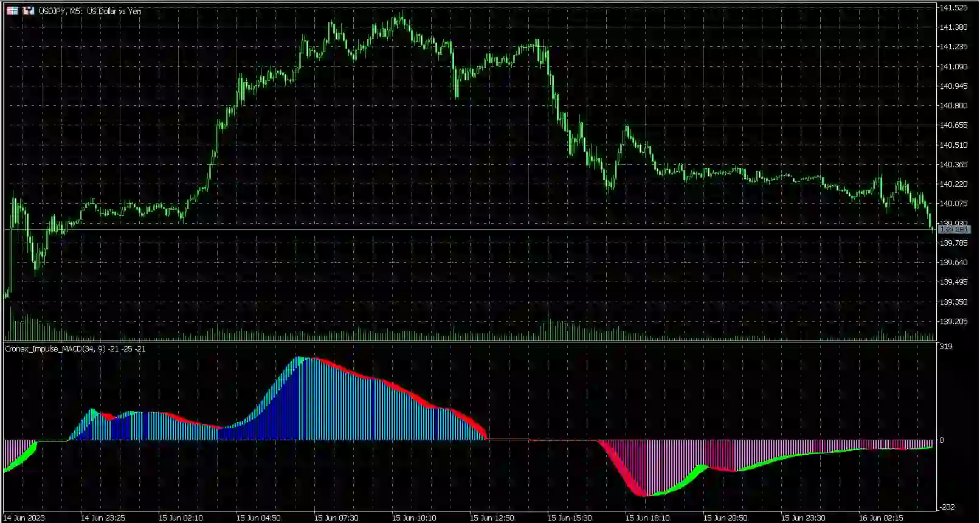Click the 15 Jun 12:50 time axis label

click(x=492, y=518)
